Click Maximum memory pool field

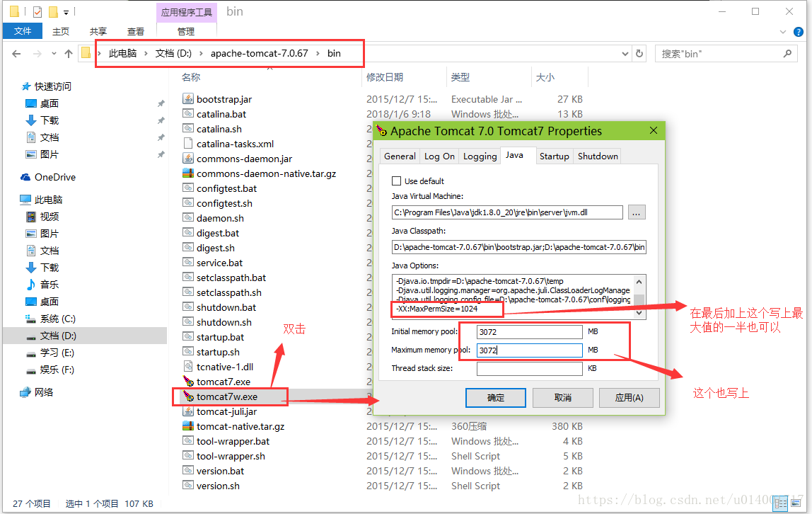tap(530, 350)
